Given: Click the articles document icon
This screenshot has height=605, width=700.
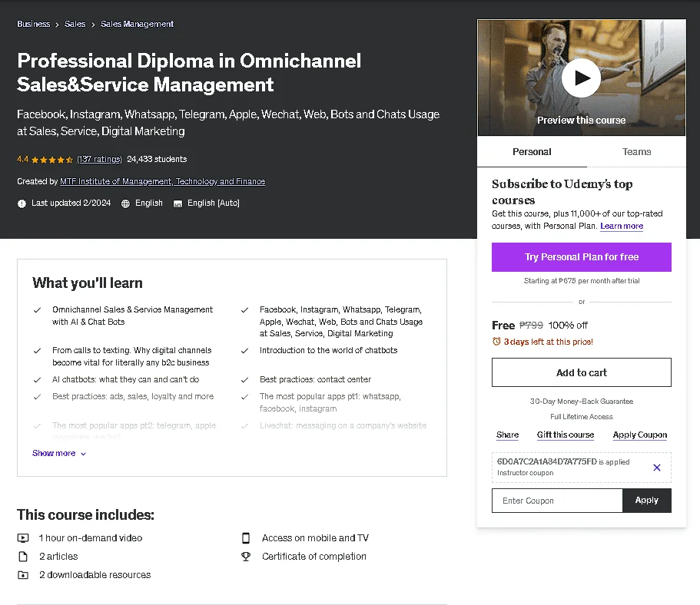Looking at the screenshot, I should [23, 557].
